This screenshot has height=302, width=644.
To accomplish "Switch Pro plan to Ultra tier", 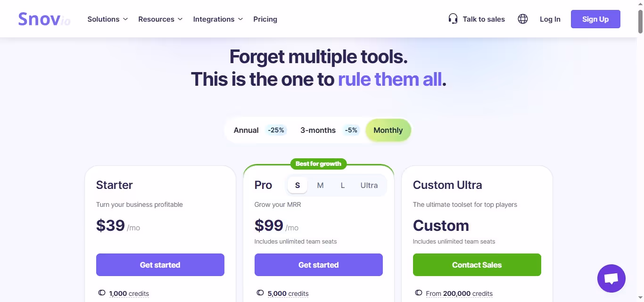I will click(x=369, y=185).
